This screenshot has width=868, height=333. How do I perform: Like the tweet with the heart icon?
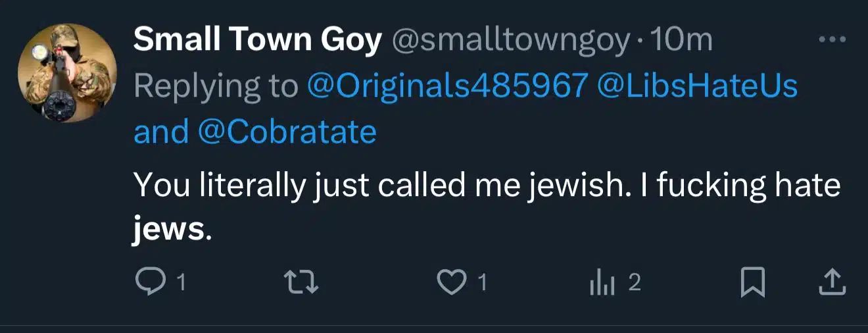(450, 283)
